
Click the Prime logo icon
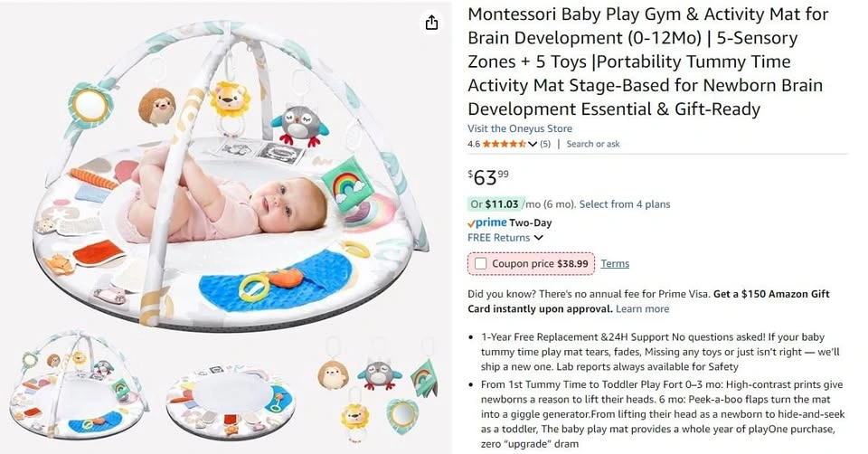[x=486, y=222]
